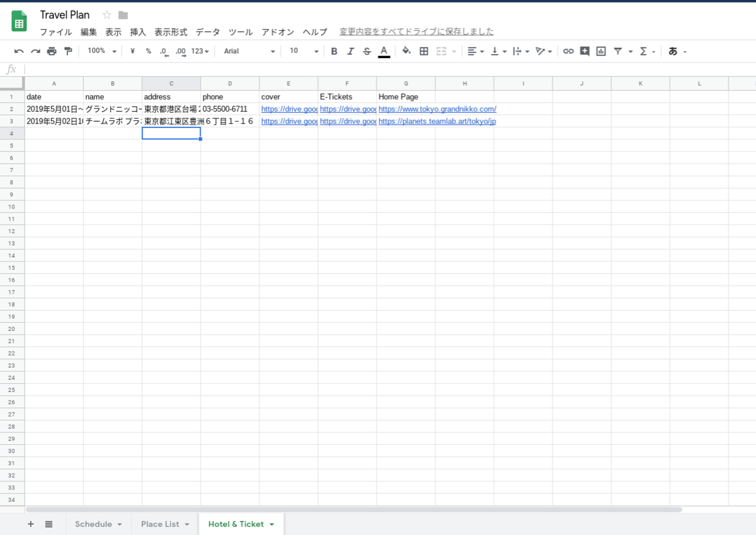Click the redo arrow icon
Viewport: 756px width, 535px height.
pos(35,51)
